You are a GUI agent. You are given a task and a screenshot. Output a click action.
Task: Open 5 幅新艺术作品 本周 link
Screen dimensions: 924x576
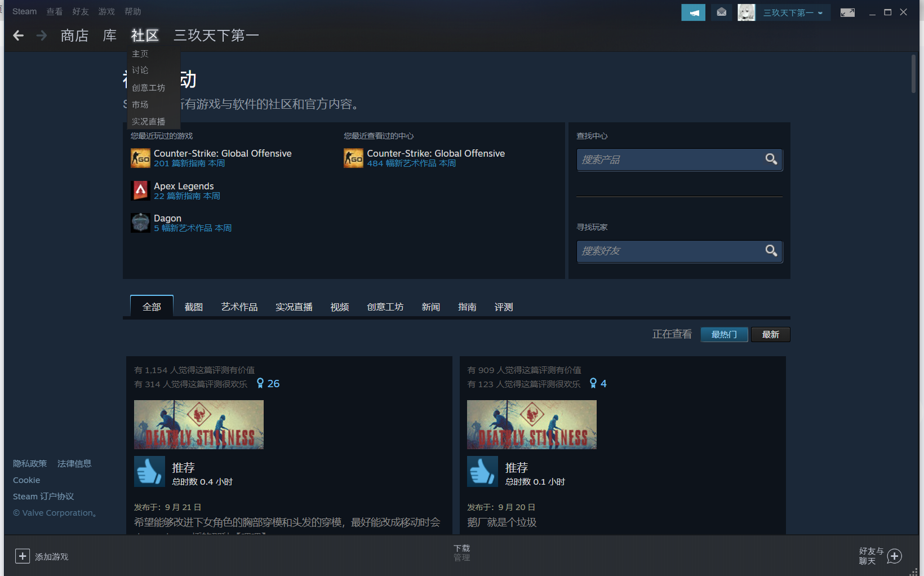(193, 228)
